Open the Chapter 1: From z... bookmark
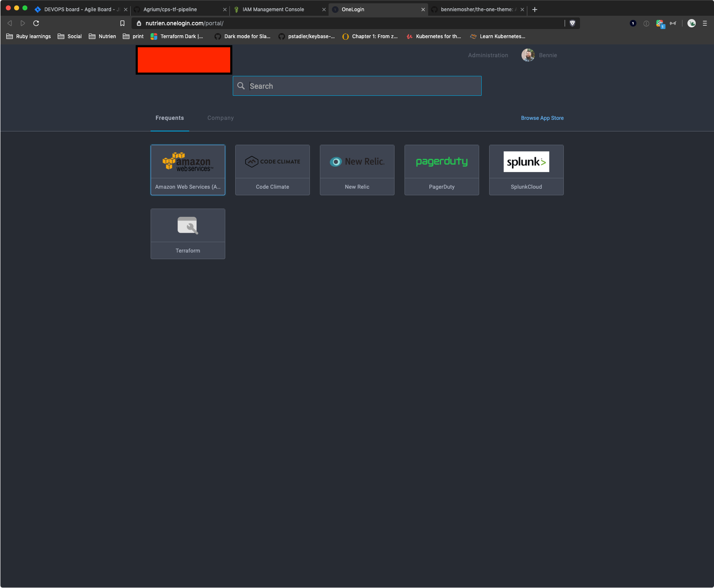 coord(370,36)
